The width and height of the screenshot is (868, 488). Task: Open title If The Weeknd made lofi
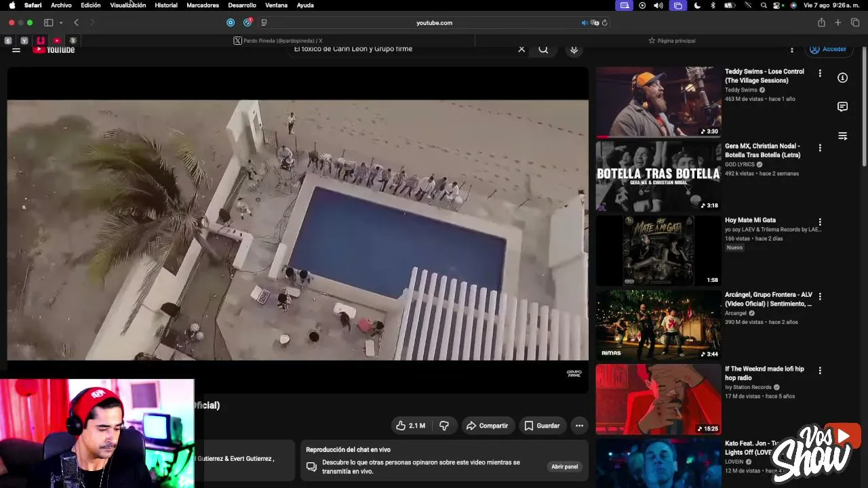tap(764, 373)
